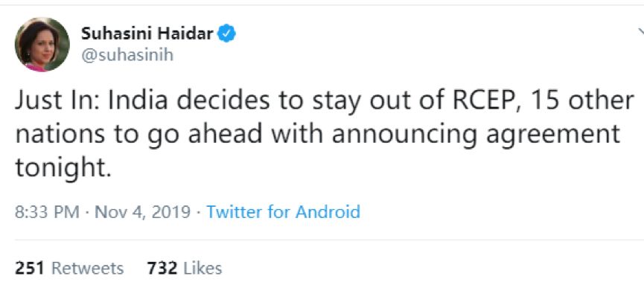Click the word "Likes" label
The height and width of the screenshot is (282, 644).
point(203,268)
